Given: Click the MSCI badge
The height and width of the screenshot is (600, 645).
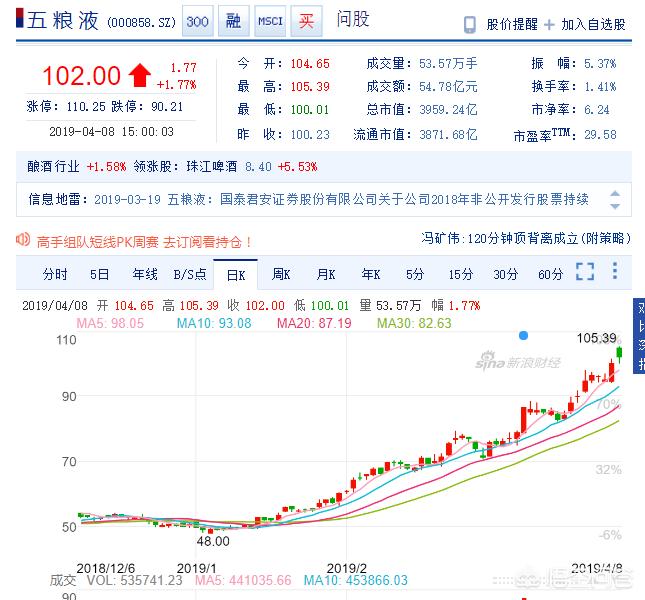Looking at the screenshot, I should pyautogui.click(x=270, y=21).
